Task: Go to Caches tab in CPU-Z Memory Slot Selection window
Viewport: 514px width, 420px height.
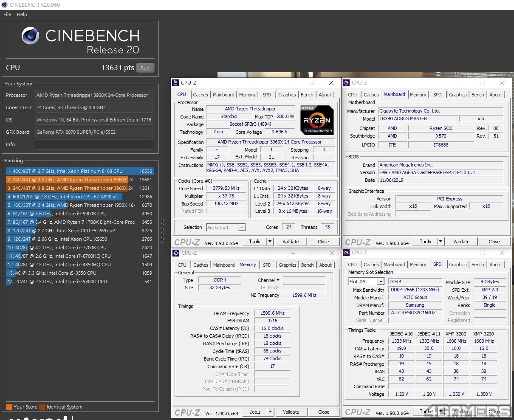Action: [371, 265]
